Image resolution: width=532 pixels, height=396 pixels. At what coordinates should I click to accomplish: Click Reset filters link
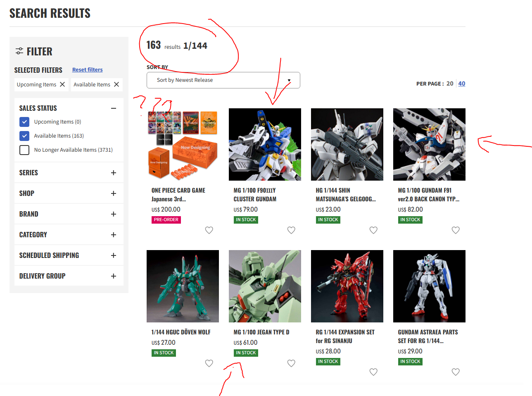[88, 70]
